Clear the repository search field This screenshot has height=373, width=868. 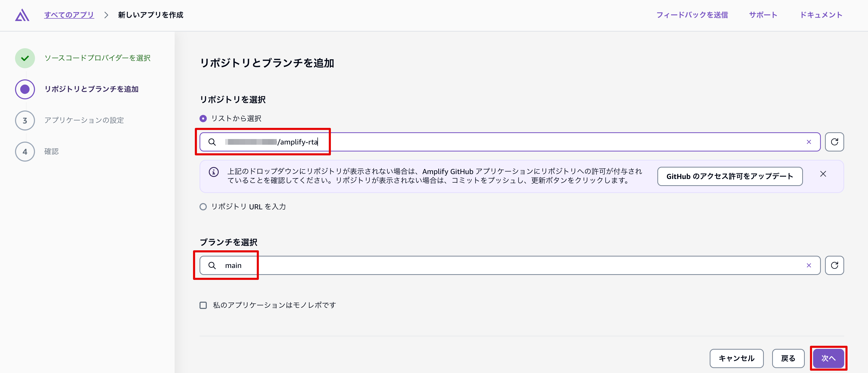[808, 142]
